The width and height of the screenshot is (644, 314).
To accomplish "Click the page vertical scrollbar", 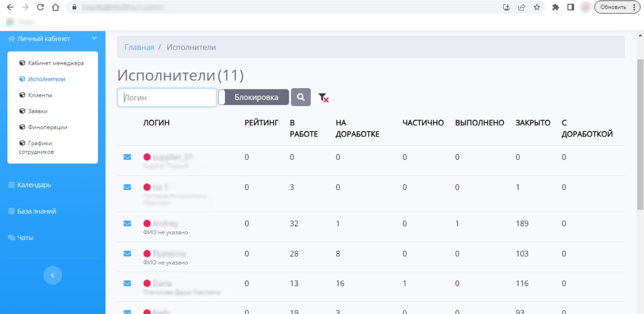I will 640,134.
